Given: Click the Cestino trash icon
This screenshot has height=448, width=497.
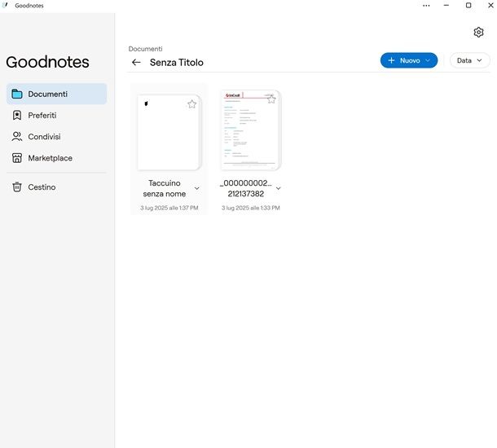Looking at the screenshot, I should pos(17,187).
